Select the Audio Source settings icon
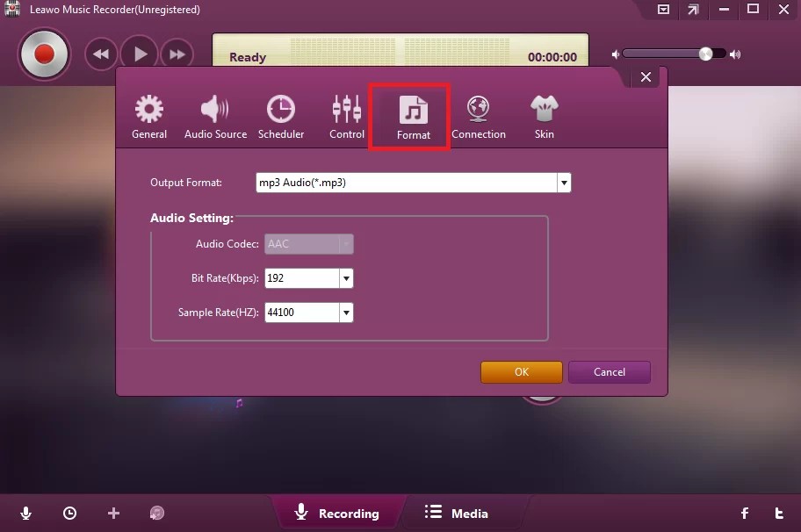Image resolution: width=801 pixels, height=532 pixels. [x=214, y=114]
